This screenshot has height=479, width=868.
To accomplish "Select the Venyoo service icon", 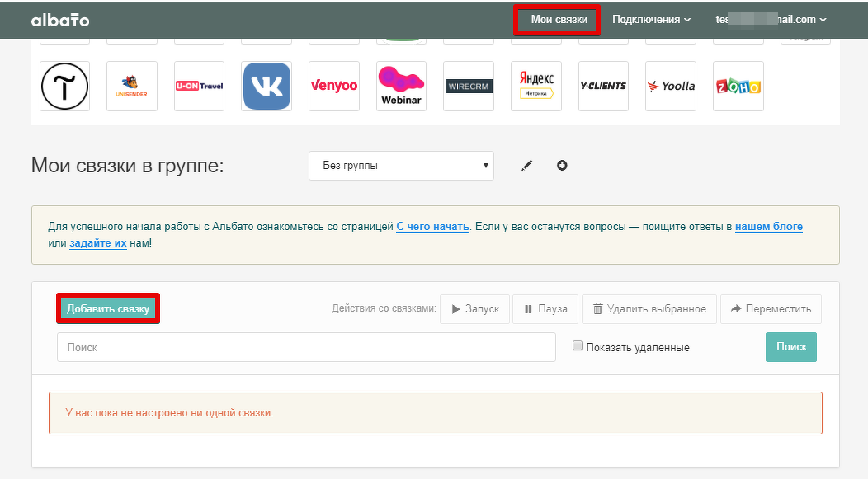I will coord(334,87).
